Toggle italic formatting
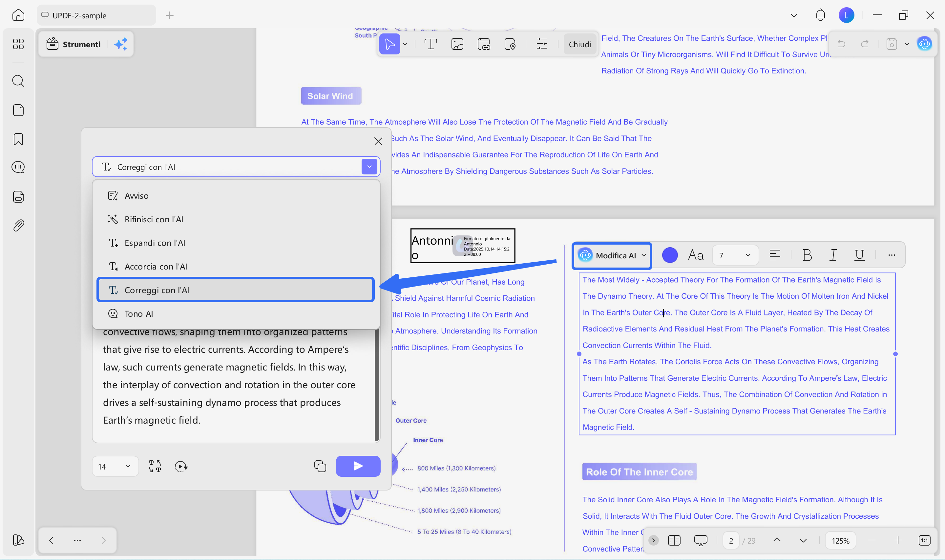945x560 pixels. tap(833, 255)
